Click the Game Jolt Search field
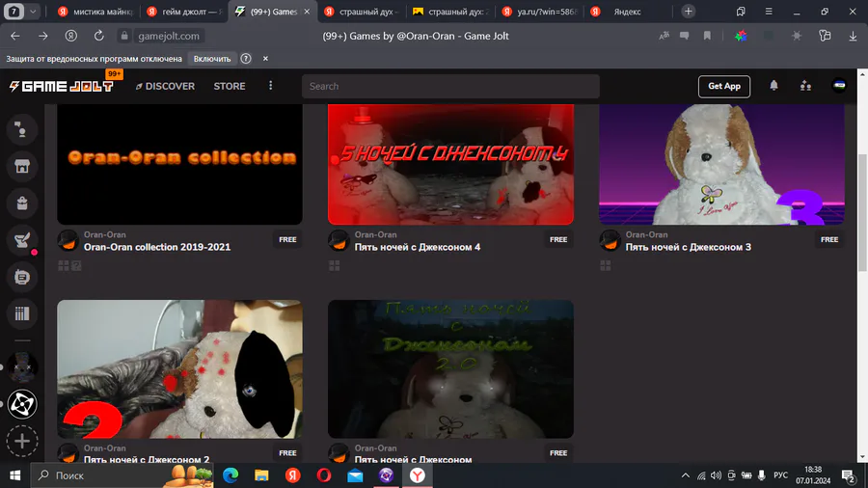Screen dimensions: 868x488 pyautogui.click(x=450, y=86)
